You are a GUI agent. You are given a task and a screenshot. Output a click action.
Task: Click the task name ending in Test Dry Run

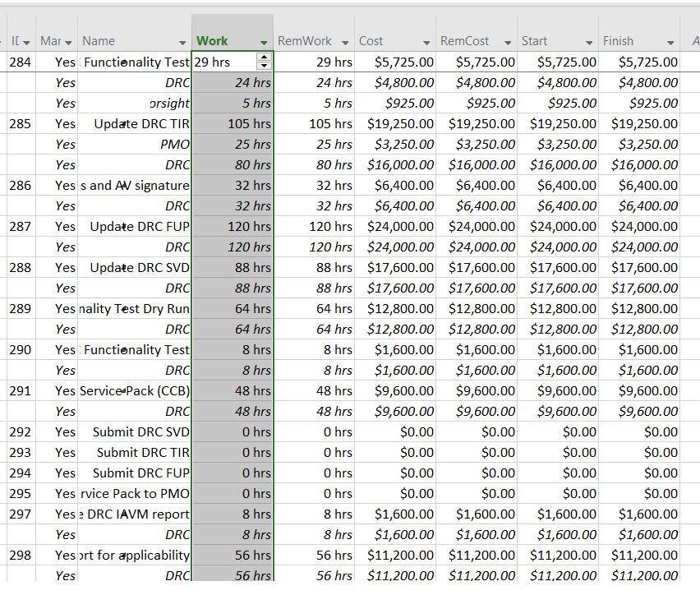[x=135, y=308]
